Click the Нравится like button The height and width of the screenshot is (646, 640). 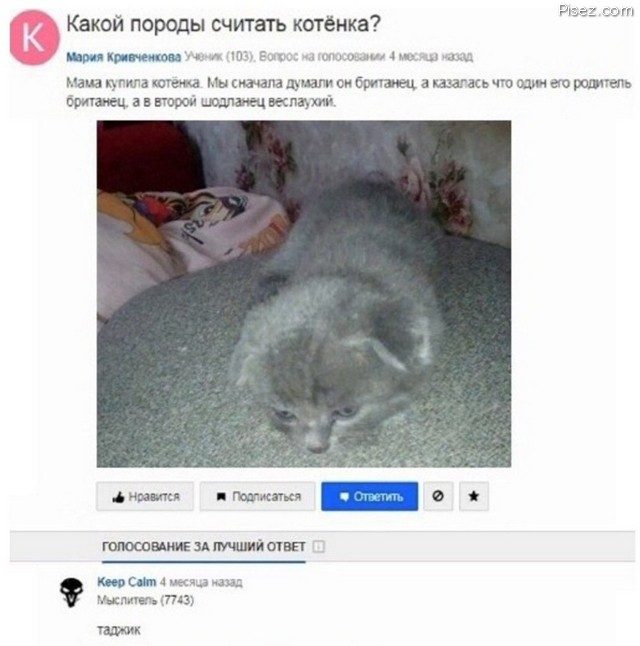pyautogui.click(x=145, y=496)
